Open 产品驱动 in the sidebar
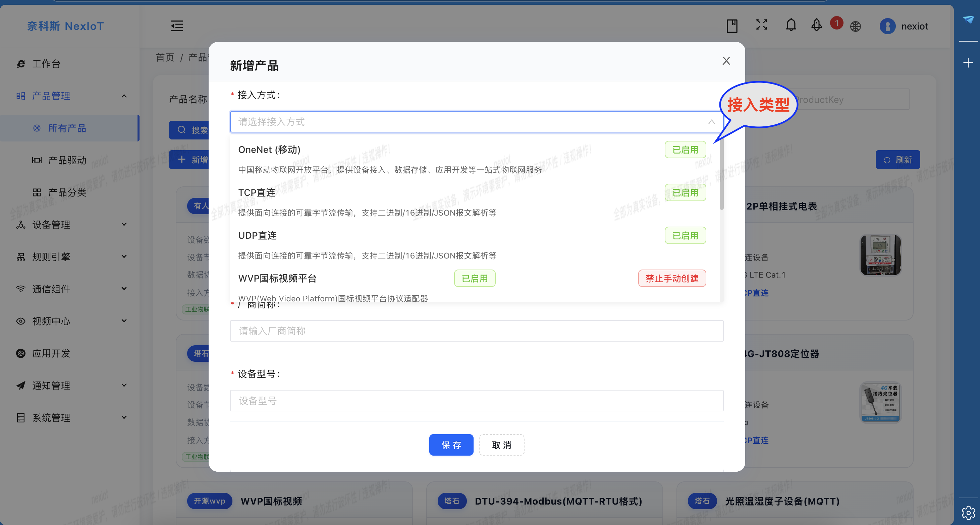The height and width of the screenshot is (525, 980). (67, 160)
